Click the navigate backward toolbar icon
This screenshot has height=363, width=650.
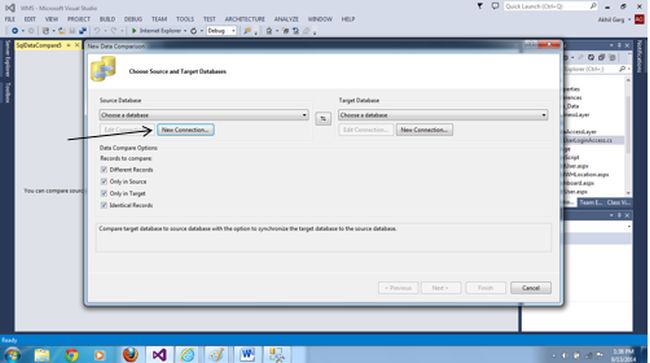pyautogui.click(x=15, y=31)
